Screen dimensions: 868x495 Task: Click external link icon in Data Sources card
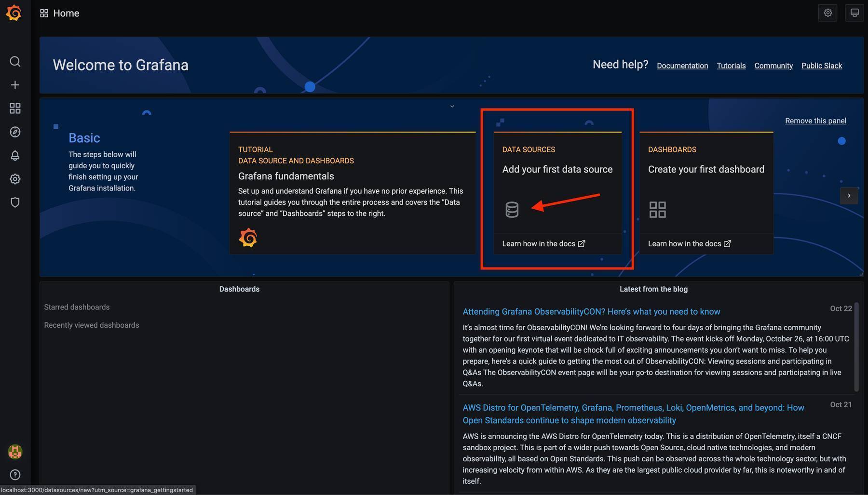pyautogui.click(x=582, y=244)
